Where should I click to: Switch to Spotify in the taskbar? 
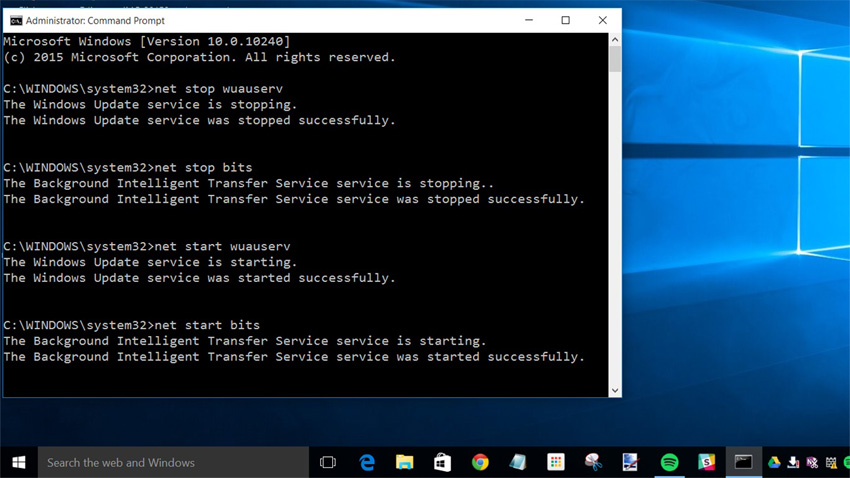(669, 462)
